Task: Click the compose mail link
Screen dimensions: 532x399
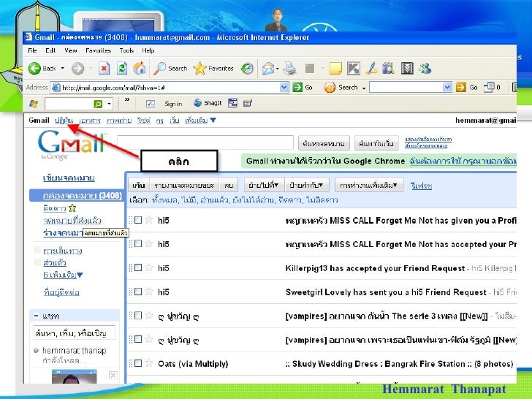Action: [x=69, y=178]
